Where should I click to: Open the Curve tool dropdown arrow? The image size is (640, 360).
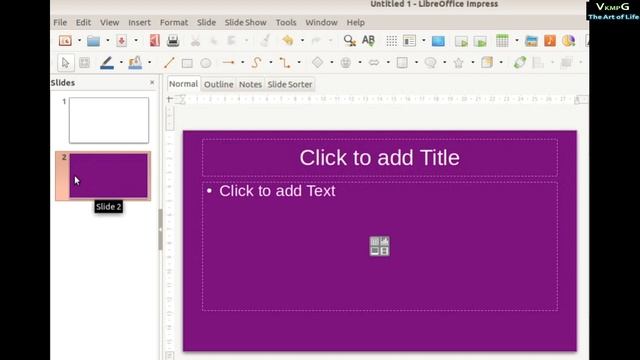click(x=271, y=62)
